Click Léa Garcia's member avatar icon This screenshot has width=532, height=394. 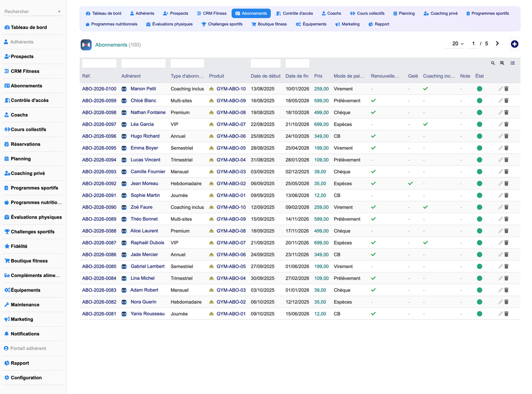pos(124,124)
